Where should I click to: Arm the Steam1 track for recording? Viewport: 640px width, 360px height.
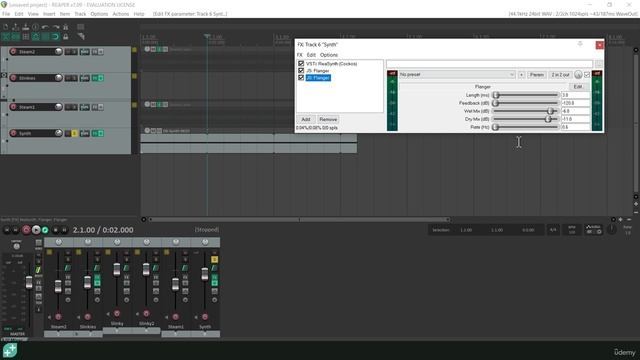point(13,107)
